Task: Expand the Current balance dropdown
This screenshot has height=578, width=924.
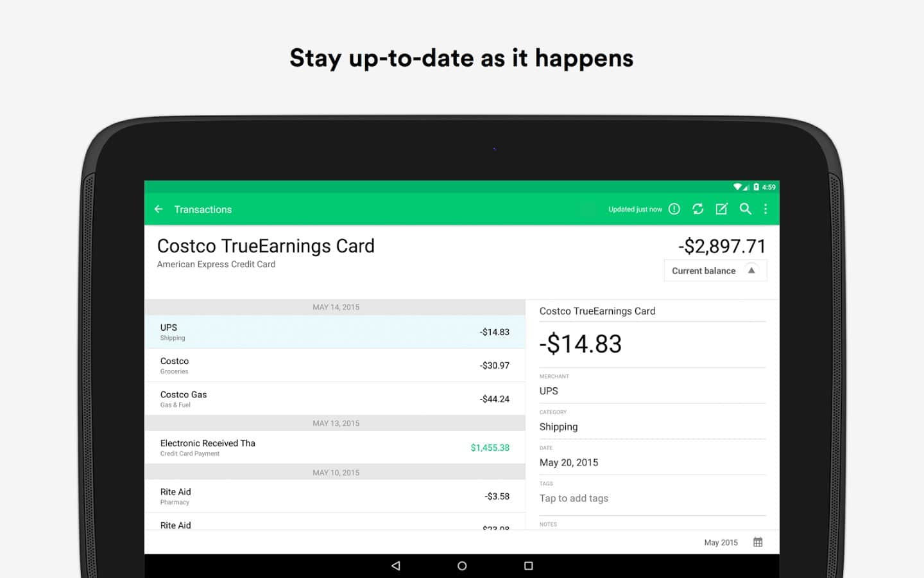Action: point(715,271)
